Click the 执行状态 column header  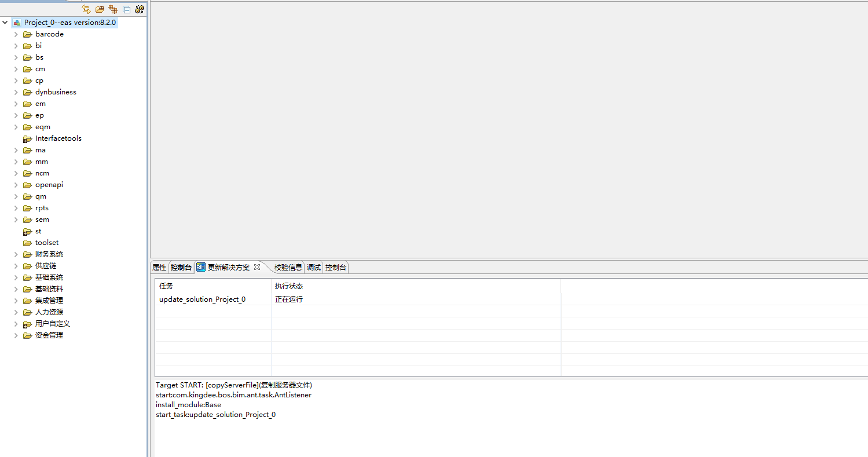pos(288,286)
